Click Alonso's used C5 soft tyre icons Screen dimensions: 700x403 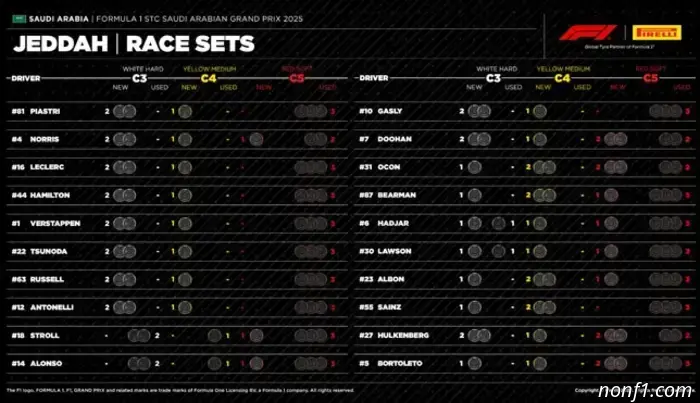(x=312, y=363)
